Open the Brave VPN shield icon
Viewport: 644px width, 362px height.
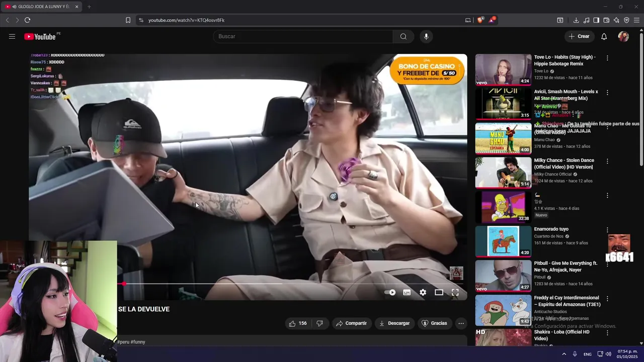coord(626,20)
